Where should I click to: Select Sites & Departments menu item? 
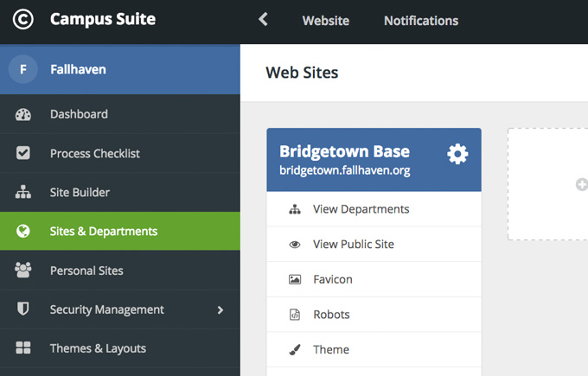click(120, 231)
